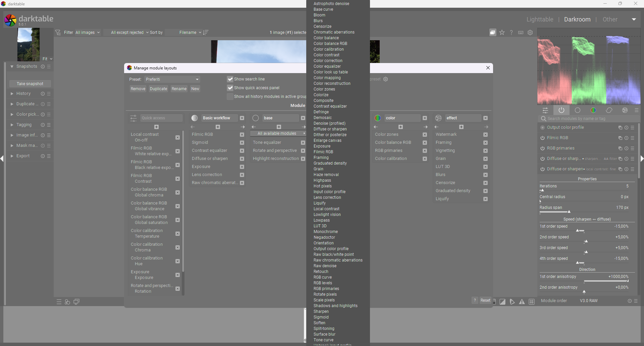Remove Sigmoid from Basic workflow group
Viewport: 644px width, 346px height.
[x=242, y=142]
